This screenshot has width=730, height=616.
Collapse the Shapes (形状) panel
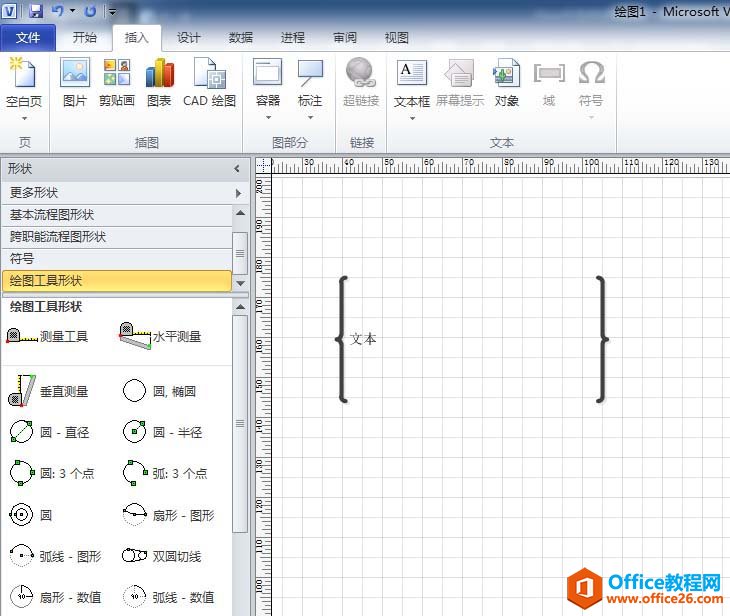pos(237,169)
